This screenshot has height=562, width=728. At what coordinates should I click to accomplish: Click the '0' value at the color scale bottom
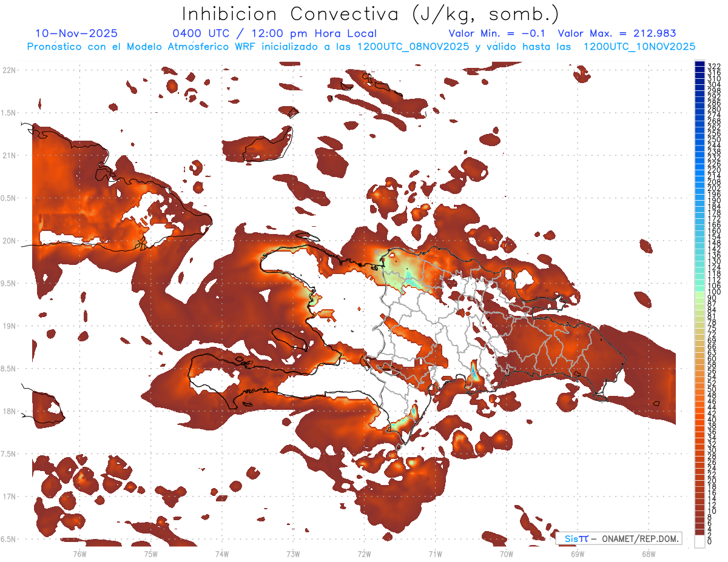tap(710, 541)
